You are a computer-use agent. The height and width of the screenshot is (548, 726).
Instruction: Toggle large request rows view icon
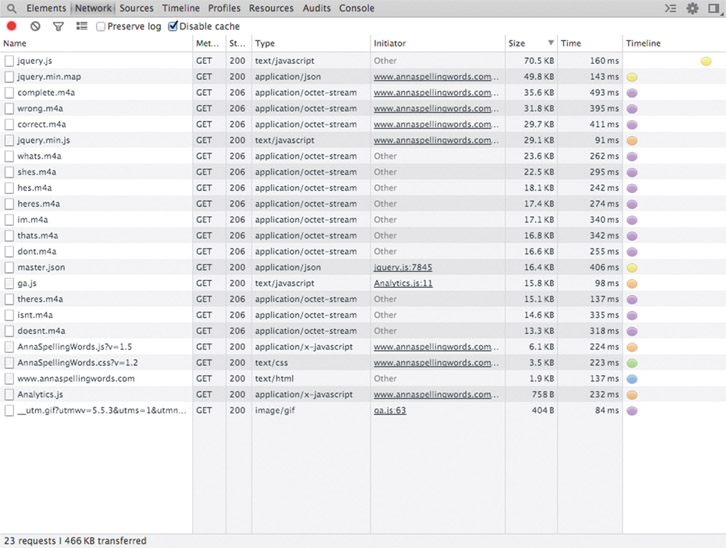point(82,26)
